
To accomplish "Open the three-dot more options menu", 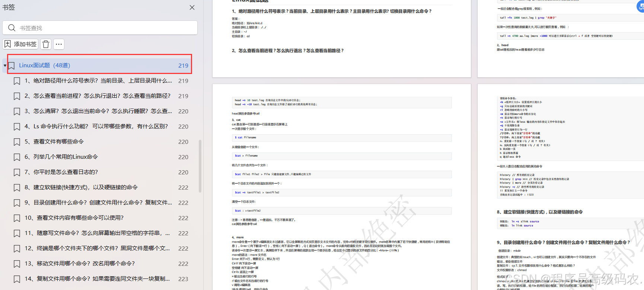I will [x=59, y=44].
